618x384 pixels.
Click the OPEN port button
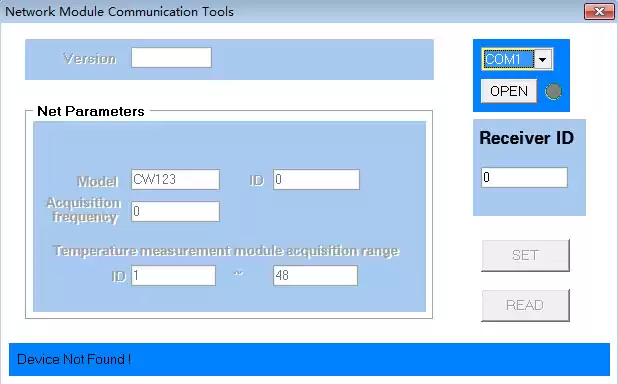509,91
